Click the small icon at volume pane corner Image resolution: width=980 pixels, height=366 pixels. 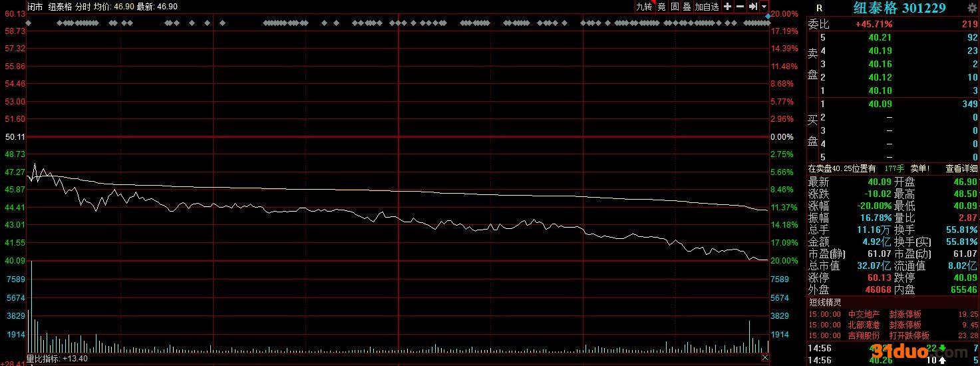pyautogui.click(x=765, y=358)
